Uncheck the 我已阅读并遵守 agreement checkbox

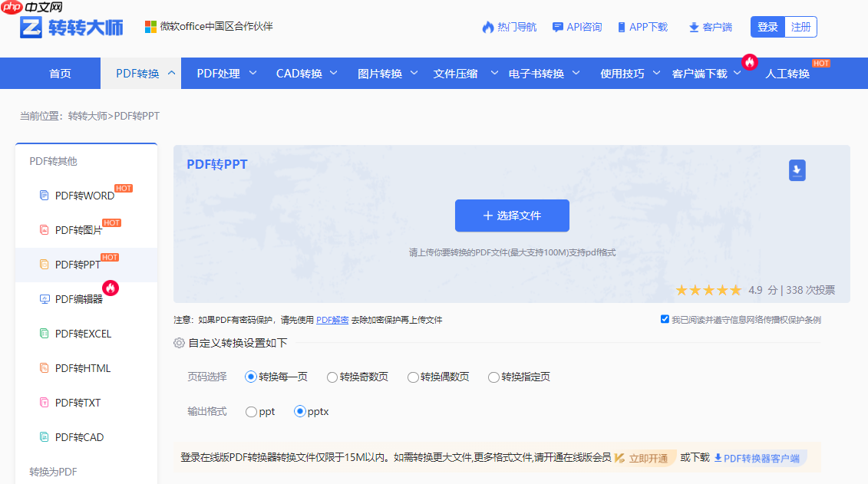coord(665,319)
